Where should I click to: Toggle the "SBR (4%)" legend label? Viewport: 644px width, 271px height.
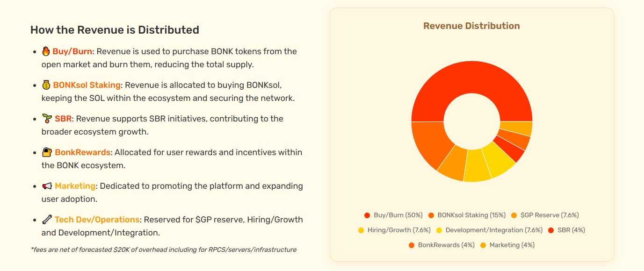click(571, 230)
